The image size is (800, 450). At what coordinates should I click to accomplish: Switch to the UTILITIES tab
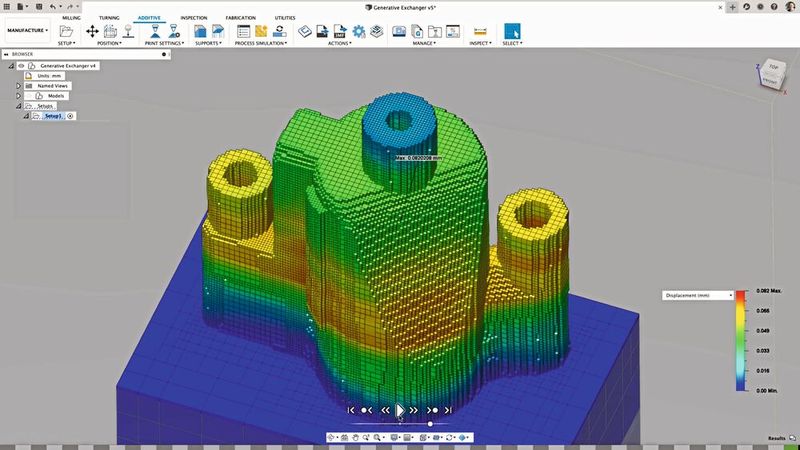[285, 18]
